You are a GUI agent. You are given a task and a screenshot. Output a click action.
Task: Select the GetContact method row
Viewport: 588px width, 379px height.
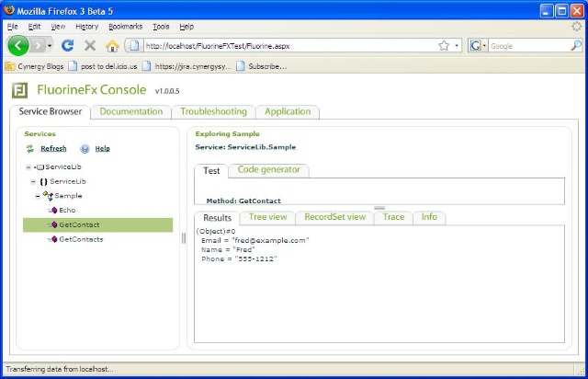click(98, 224)
